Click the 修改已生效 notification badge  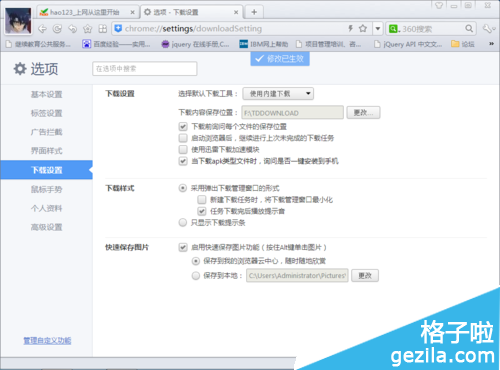[x=280, y=59]
